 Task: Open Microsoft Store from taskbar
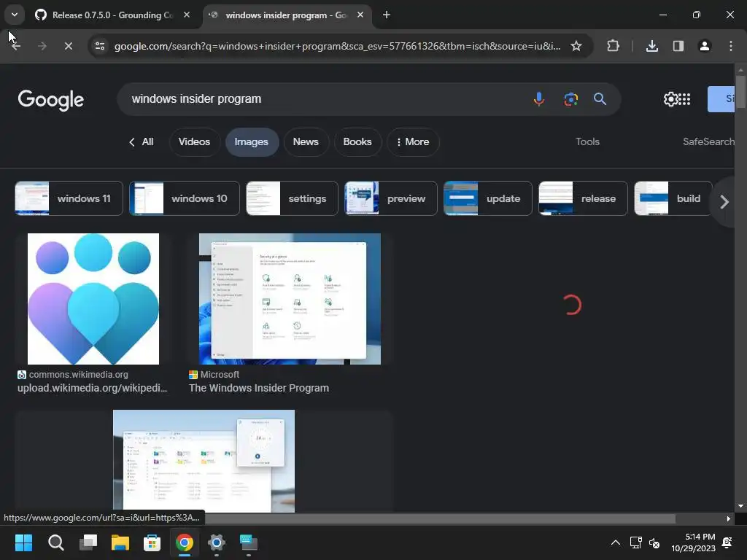[152, 542]
